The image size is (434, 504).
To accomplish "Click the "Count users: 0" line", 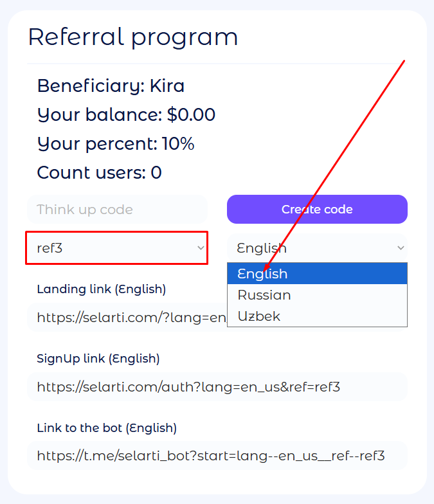I will point(100,173).
